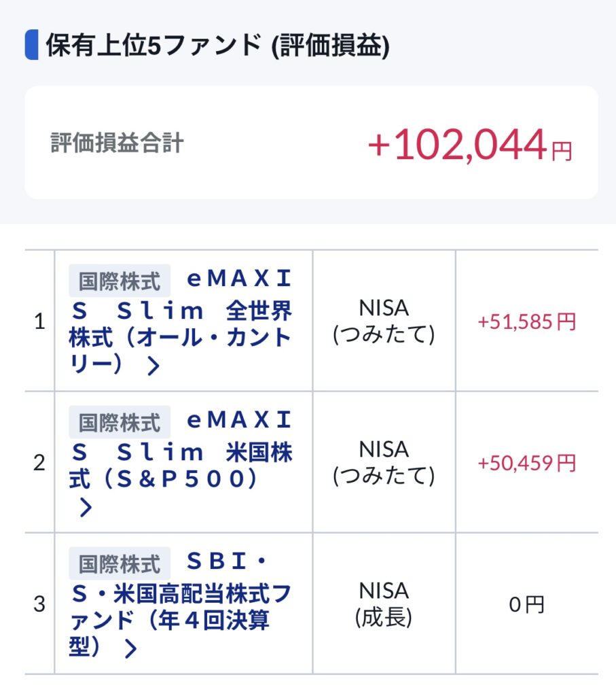Click +51,585円 profit in row 1

(x=527, y=321)
